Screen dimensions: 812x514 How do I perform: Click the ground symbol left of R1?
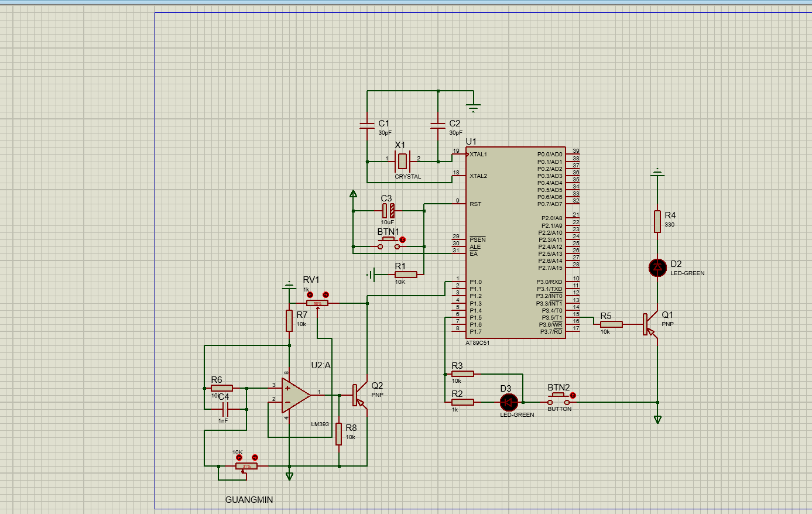coord(371,275)
